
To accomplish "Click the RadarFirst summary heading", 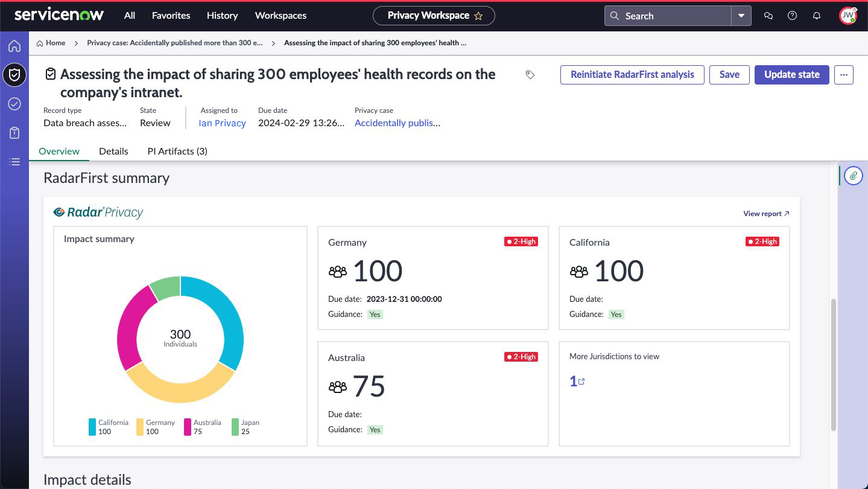I will [106, 178].
